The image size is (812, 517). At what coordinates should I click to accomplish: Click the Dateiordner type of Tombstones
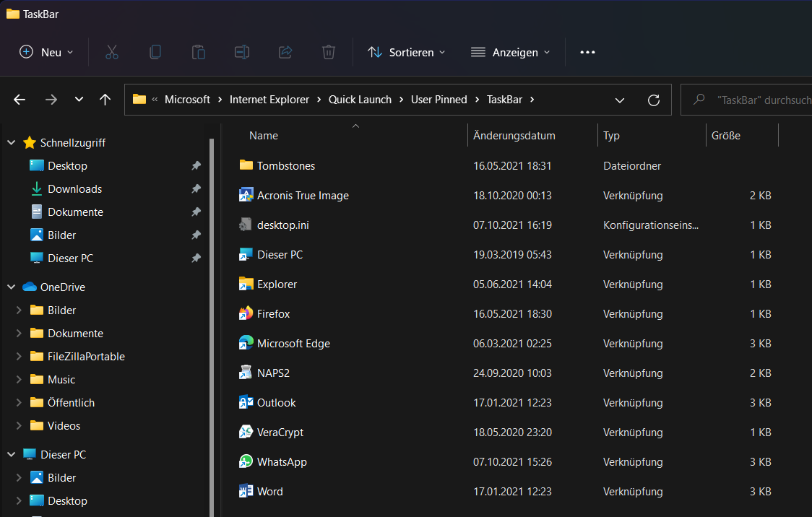(632, 165)
